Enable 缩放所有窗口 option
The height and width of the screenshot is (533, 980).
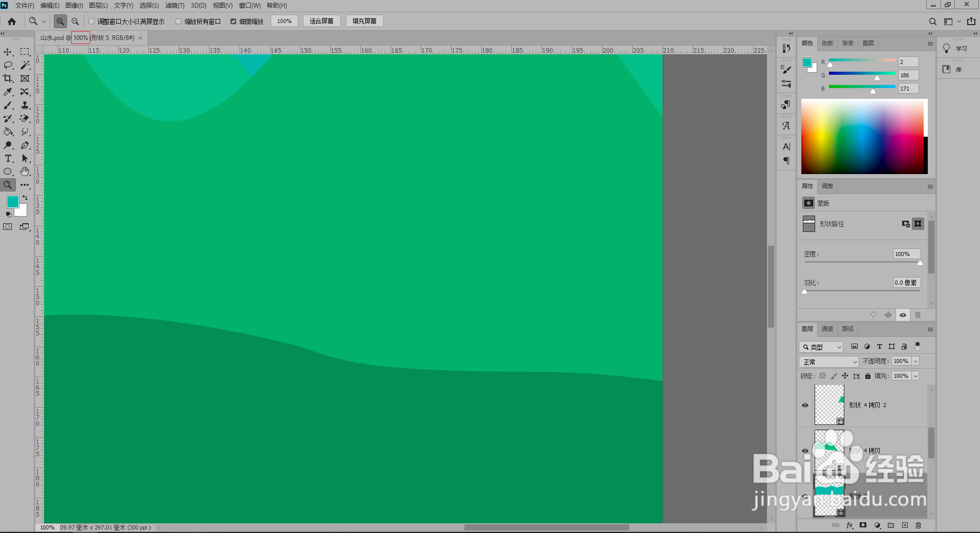178,21
